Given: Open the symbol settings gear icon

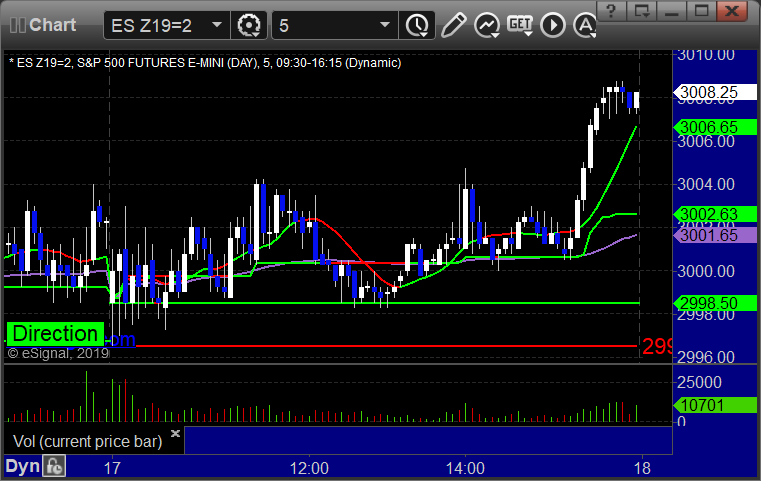Looking at the screenshot, I should pos(248,25).
